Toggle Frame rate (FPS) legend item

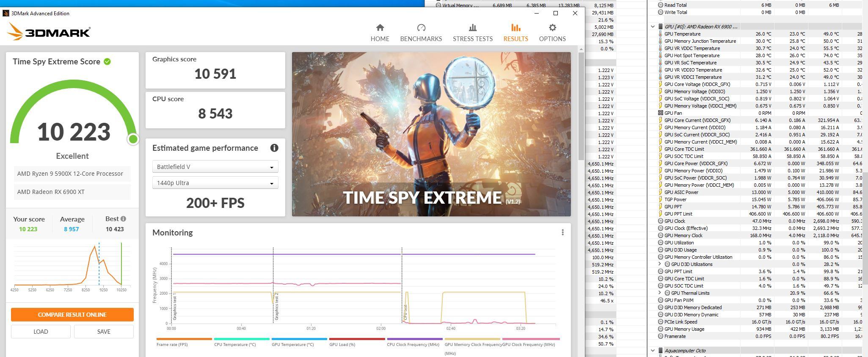(184, 342)
